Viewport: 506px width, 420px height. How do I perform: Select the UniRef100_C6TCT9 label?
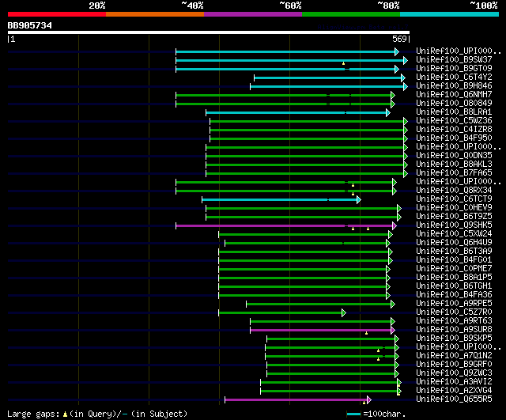[x=454, y=199]
